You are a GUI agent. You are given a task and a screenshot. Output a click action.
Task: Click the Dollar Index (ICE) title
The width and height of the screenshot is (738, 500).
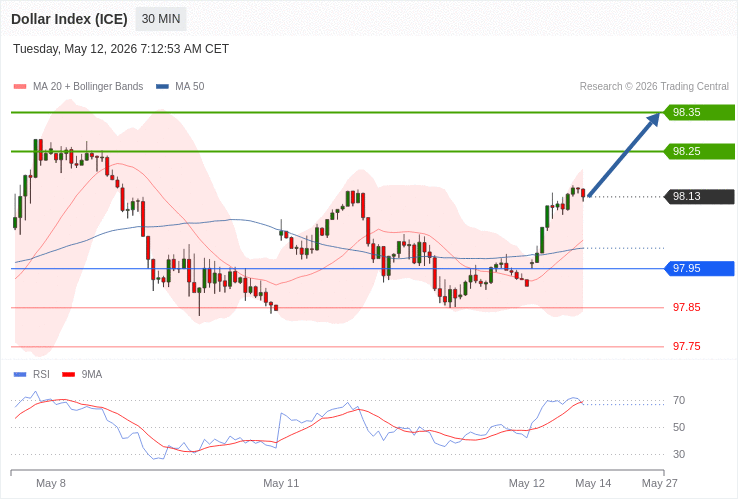pyautogui.click(x=69, y=19)
